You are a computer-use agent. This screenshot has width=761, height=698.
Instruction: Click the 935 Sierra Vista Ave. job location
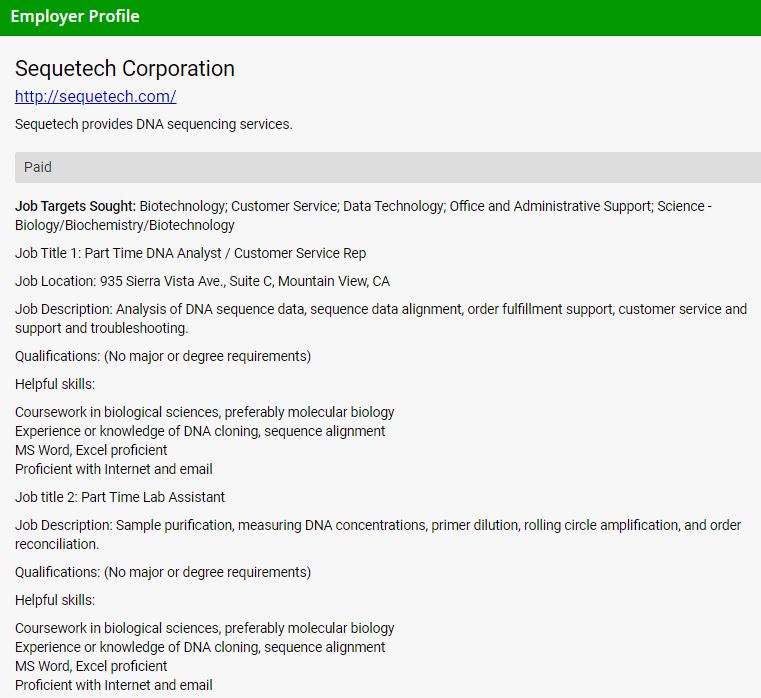tap(202, 281)
